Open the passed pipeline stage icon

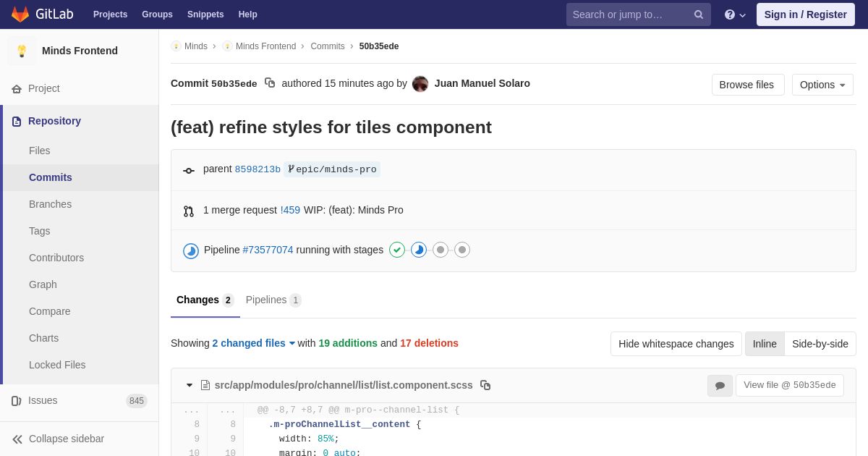(x=397, y=250)
